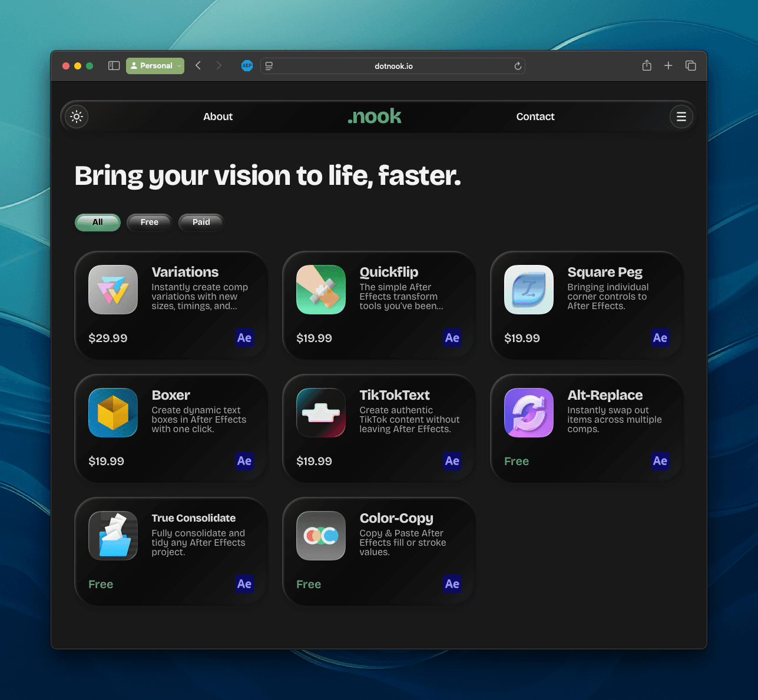Click the $29.99 price on Variations
This screenshot has height=700, width=758.
click(108, 338)
